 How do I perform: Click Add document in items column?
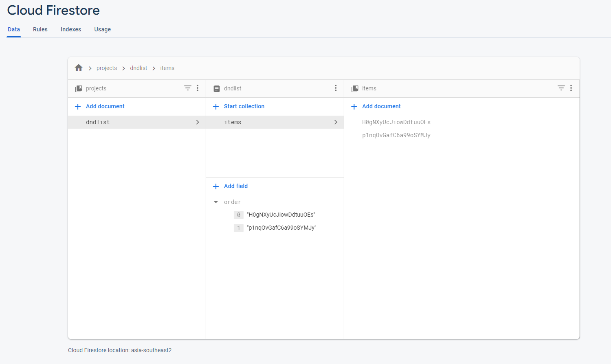point(381,106)
